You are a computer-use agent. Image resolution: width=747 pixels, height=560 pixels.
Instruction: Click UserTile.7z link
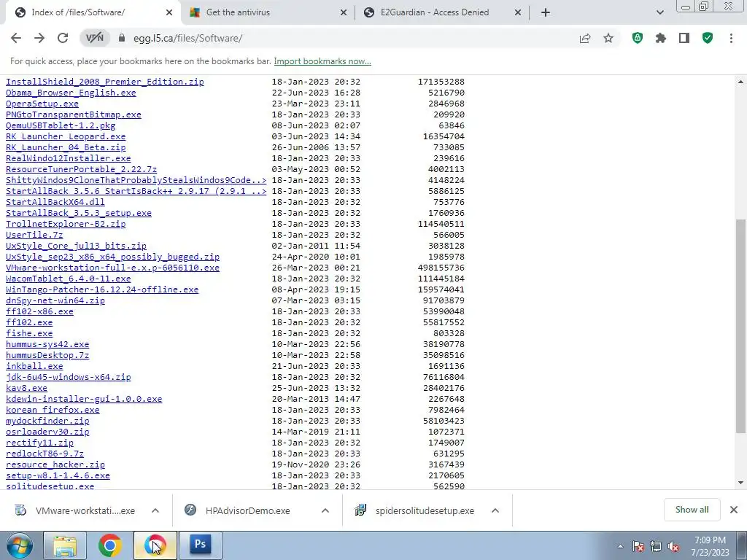(34, 236)
